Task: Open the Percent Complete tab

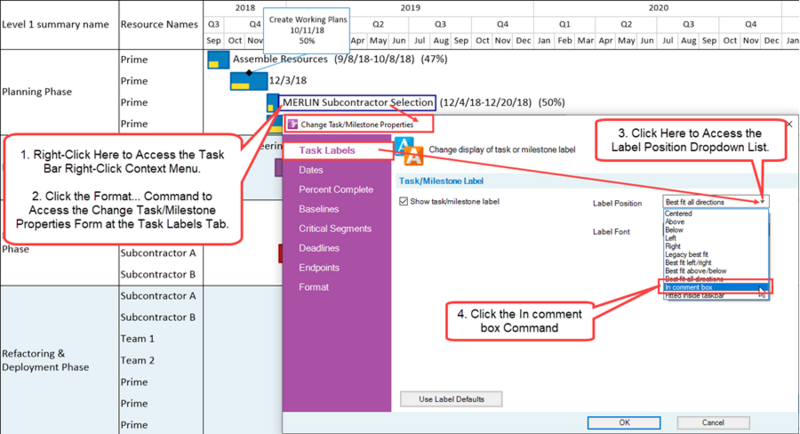Action: coord(336,189)
